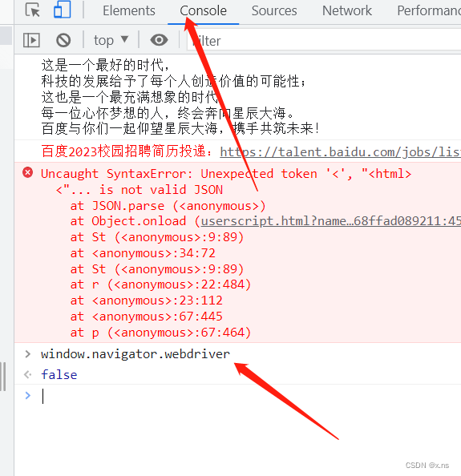Screen dimensions: 461x476
Task: Clear the console with the ban icon
Action: [x=63, y=40]
